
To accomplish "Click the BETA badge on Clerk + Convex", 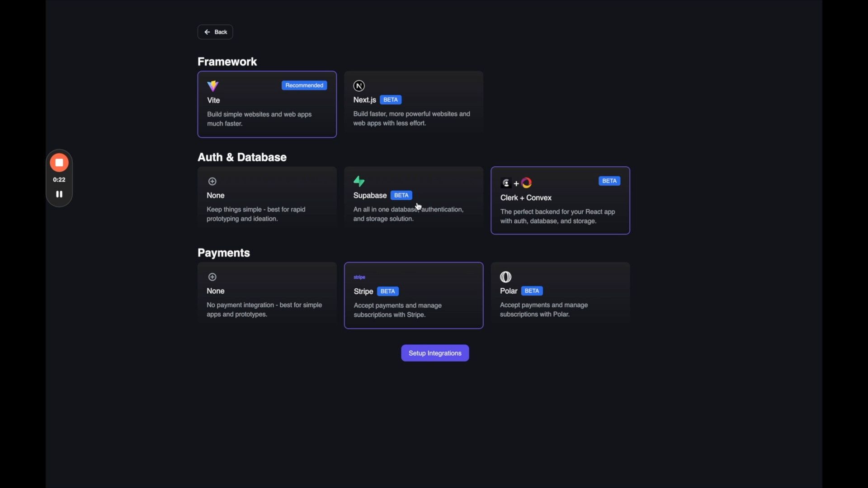I will click(x=609, y=181).
